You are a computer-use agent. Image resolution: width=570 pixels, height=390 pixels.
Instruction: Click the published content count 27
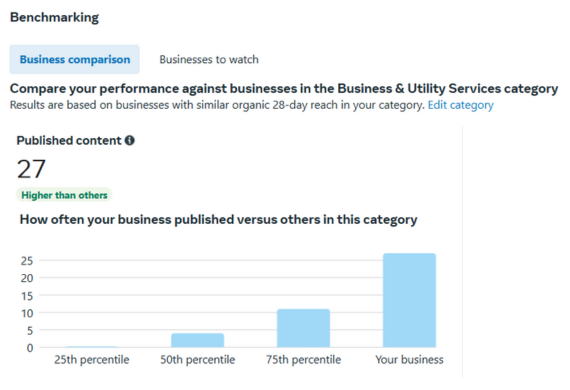pyautogui.click(x=31, y=169)
